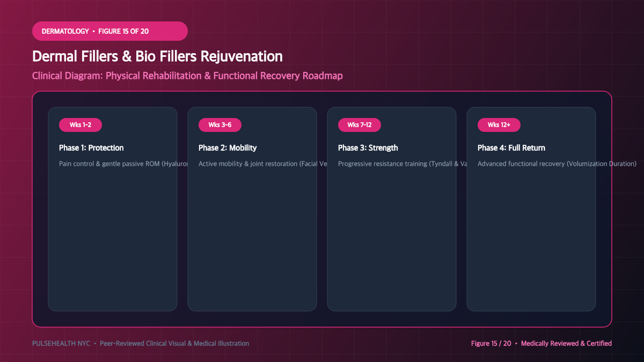Click the Dermatology Figure 15 of 20 badge
644x362 pixels.
[110, 31]
